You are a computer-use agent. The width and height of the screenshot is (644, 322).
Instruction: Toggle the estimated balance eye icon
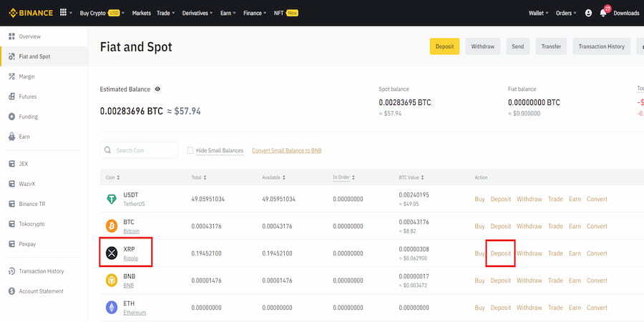tap(157, 89)
